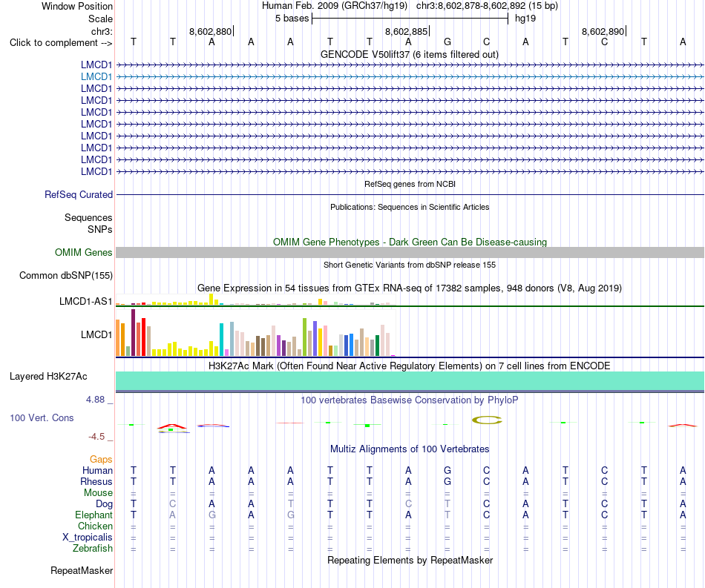Image resolution: width=705 pixels, height=588 pixels.
Task: Open the RefSeq Curated track label
Action: [78, 194]
